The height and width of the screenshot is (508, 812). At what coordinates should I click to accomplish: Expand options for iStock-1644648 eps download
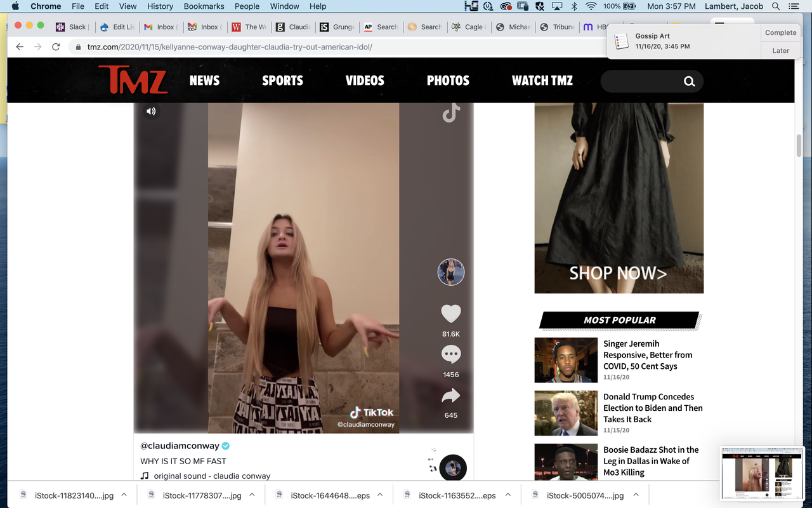(380, 495)
